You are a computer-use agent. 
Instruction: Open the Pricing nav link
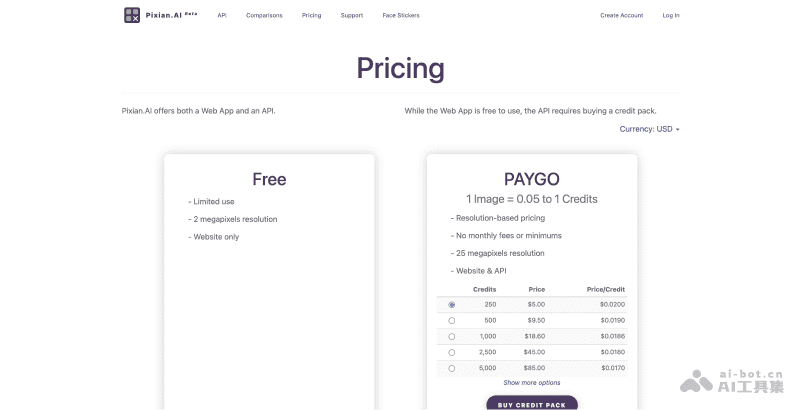click(311, 16)
